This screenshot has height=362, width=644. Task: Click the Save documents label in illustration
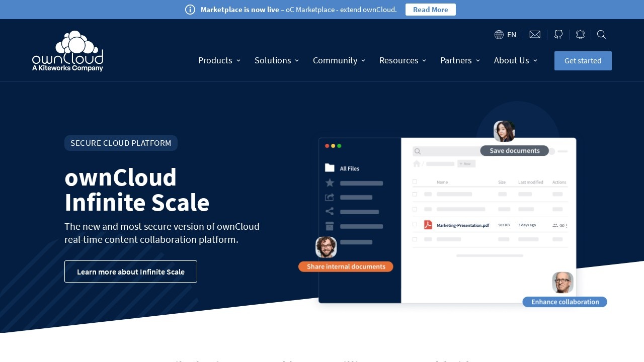coord(515,151)
